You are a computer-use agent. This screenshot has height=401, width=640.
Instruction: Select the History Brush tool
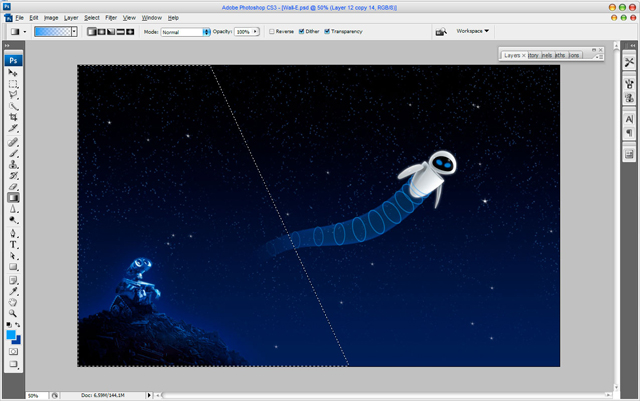tap(13, 176)
